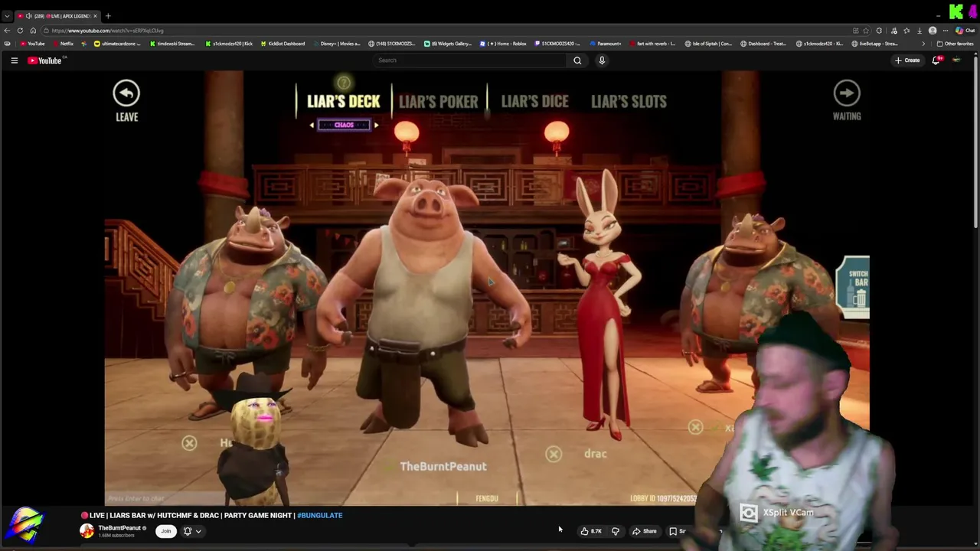This screenshot has height=551, width=980.
Task: Open the Paramount+ bookmark
Action: [605, 44]
